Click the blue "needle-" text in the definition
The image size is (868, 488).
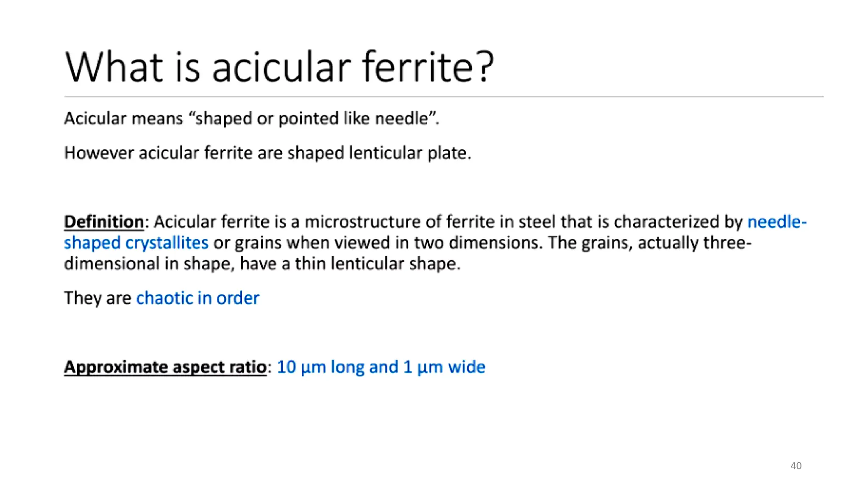tap(776, 222)
